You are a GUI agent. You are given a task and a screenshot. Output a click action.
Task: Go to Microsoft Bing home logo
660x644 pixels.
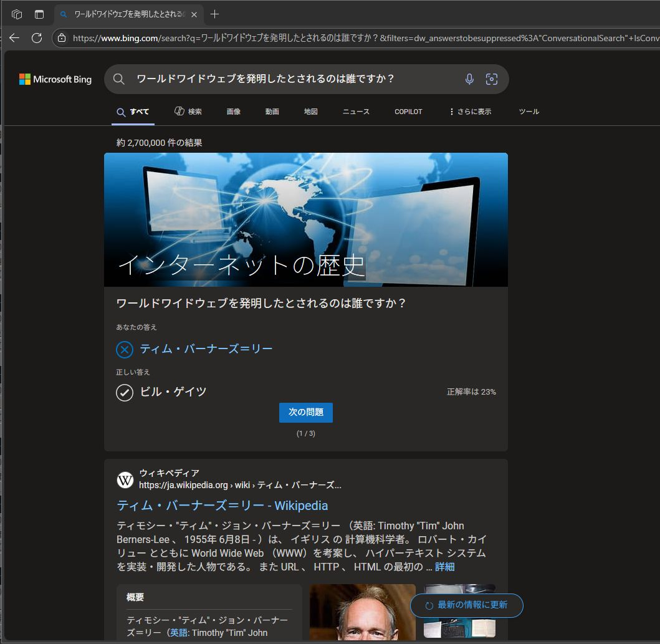coord(55,79)
